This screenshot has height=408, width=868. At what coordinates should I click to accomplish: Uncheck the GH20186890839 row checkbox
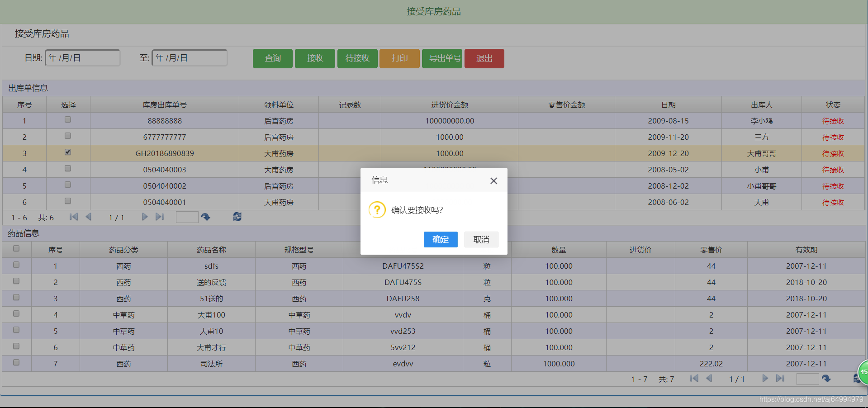[x=68, y=152]
